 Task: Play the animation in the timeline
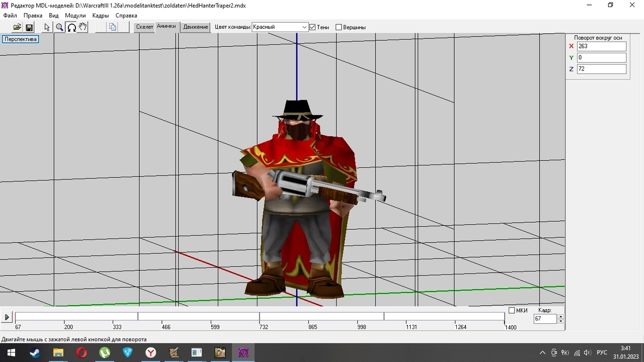click(7, 317)
